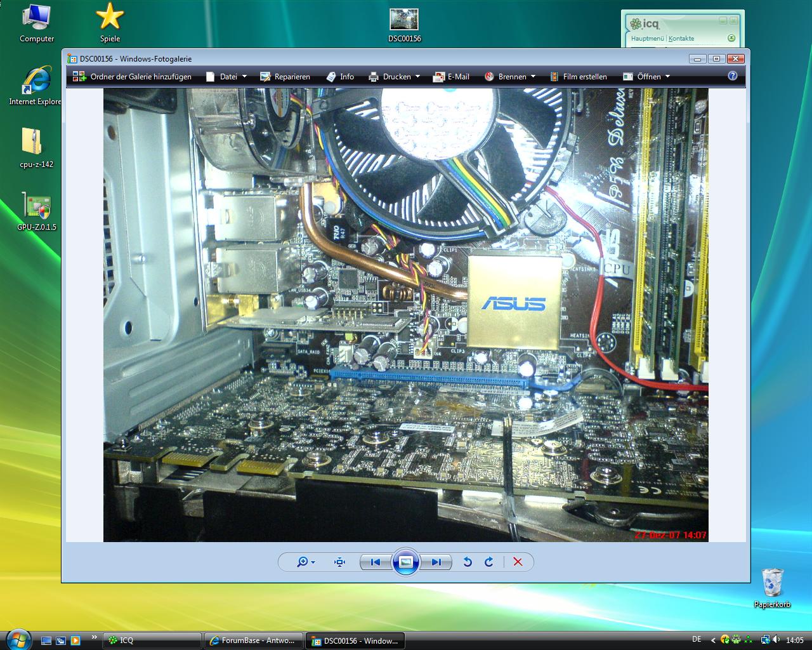Click the ICQ logo in ICQ window

[x=645, y=24]
